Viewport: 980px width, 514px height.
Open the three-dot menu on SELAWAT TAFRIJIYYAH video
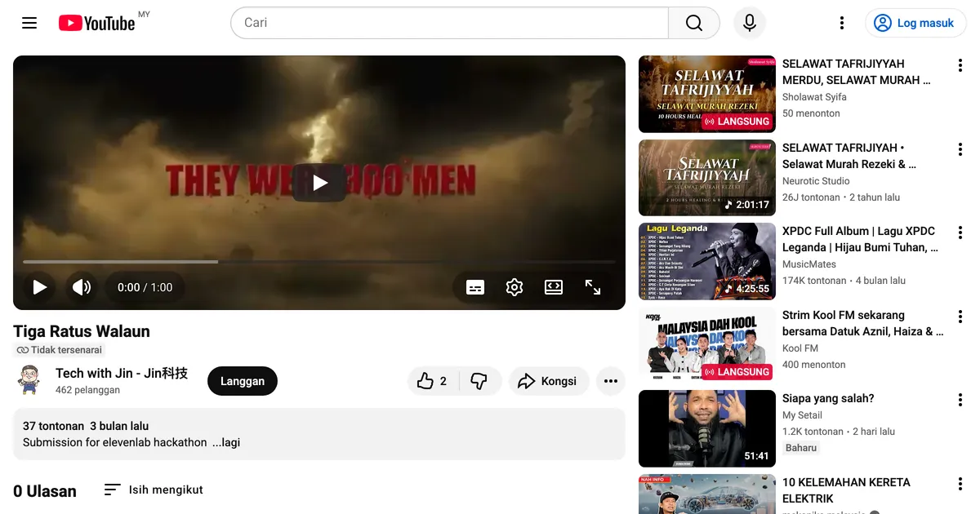click(960, 64)
